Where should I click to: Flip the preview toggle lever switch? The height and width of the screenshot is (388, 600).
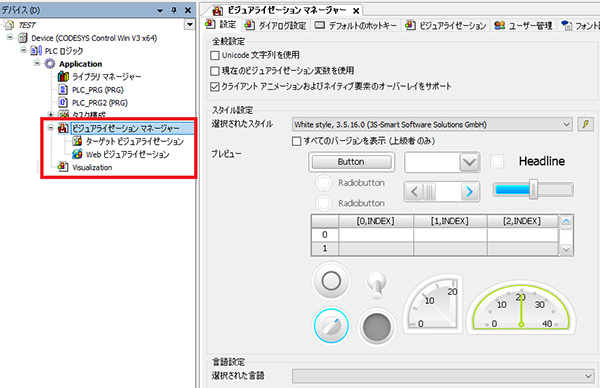(377, 284)
